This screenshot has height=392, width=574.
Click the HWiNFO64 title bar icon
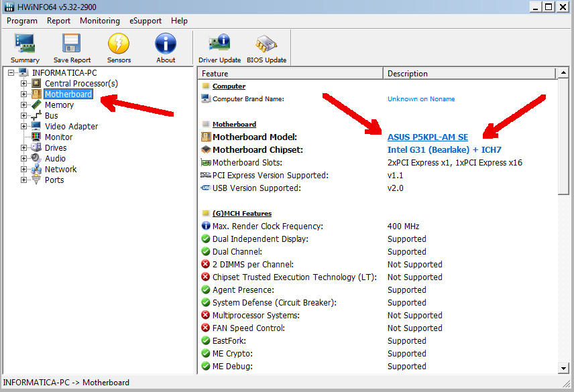(9, 7)
